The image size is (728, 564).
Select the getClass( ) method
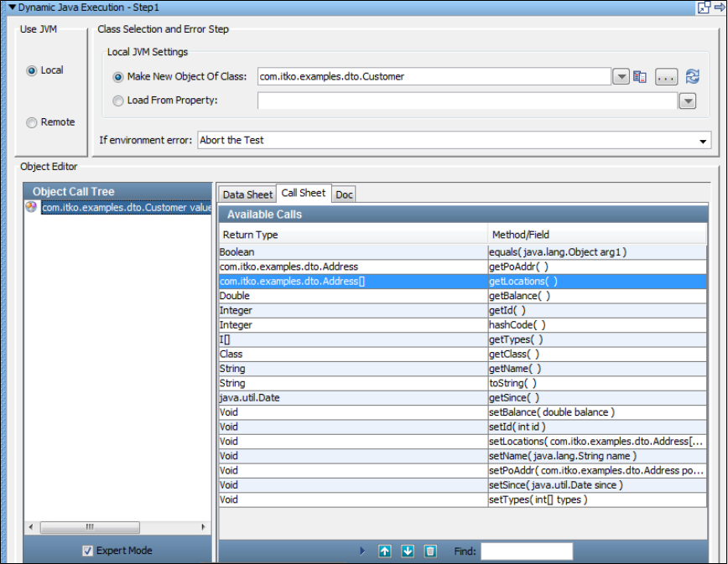point(463,354)
